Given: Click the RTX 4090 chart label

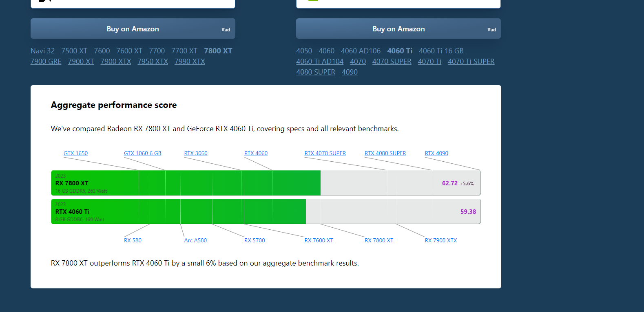Looking at the screenshot, I should click(436, 153).
